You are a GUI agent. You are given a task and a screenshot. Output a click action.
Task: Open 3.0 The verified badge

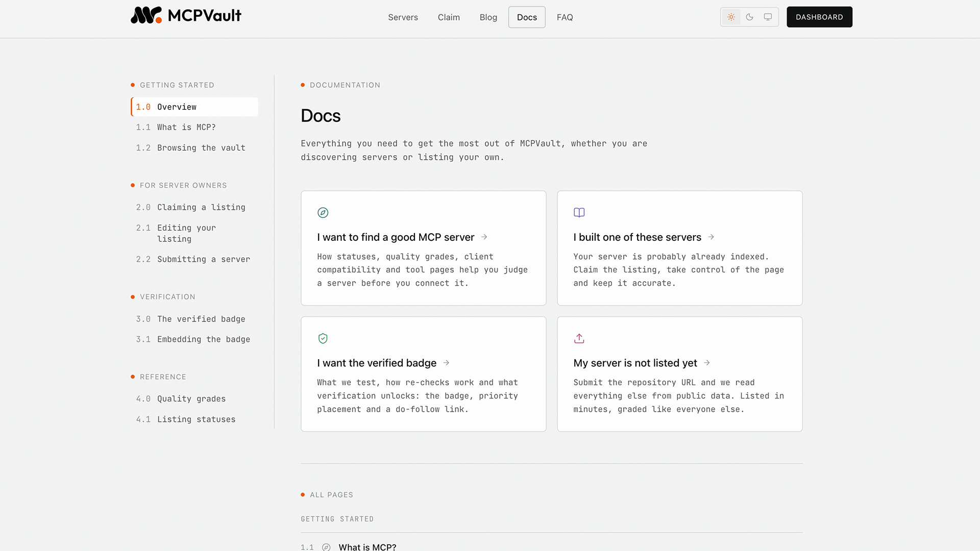pos(194,319)
